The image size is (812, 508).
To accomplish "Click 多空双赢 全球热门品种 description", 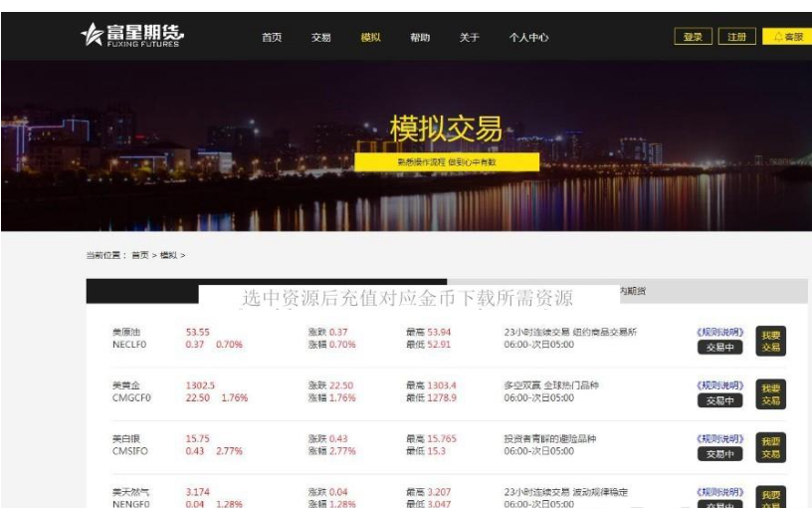I will pos(551,385).
